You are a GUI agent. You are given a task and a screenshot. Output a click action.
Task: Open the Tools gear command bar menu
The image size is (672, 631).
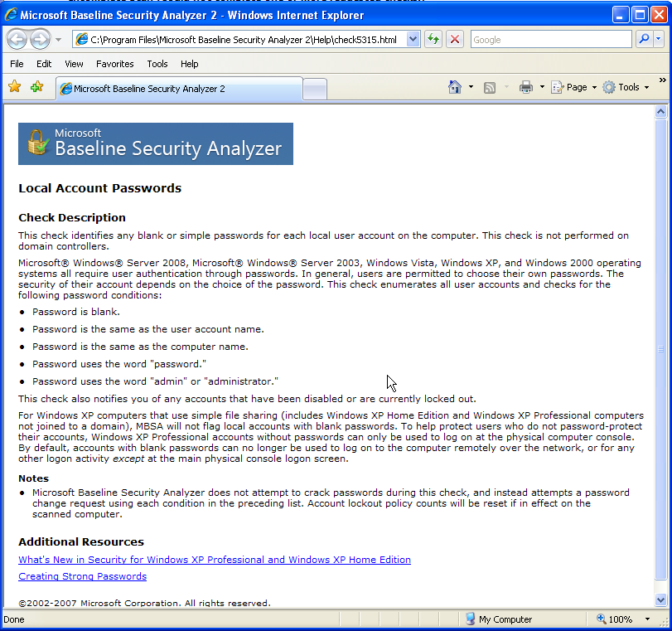point(626,87)
